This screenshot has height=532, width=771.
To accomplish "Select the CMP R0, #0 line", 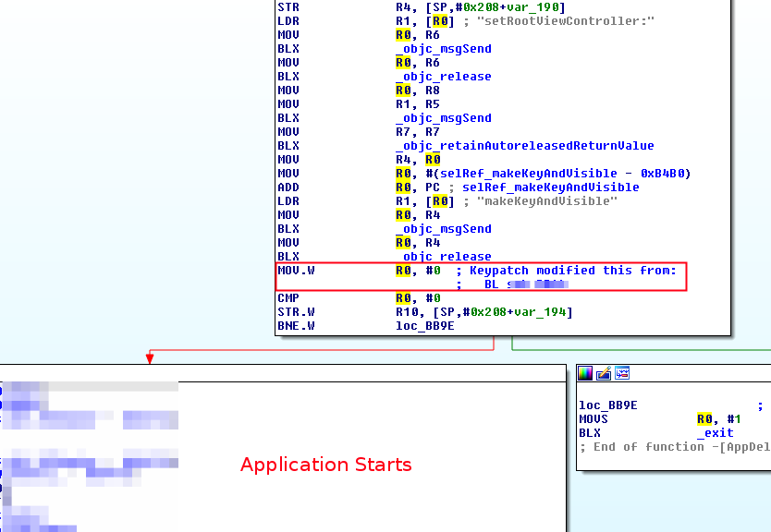I will point(359,298).
